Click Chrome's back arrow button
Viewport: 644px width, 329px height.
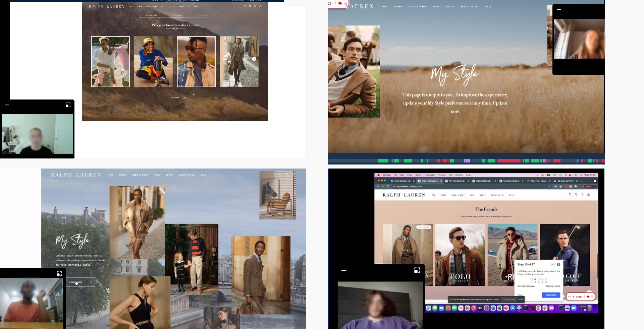pyautogui.click(x=378, y=186)
